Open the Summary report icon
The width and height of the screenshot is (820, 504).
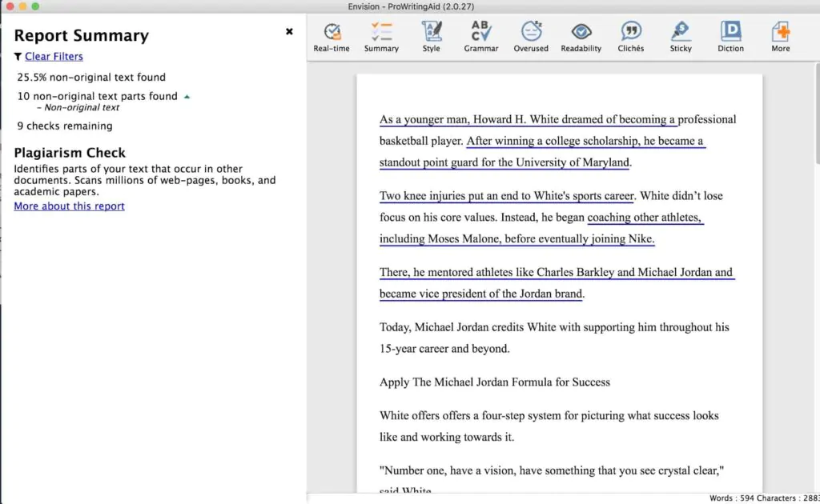[381, 37]
